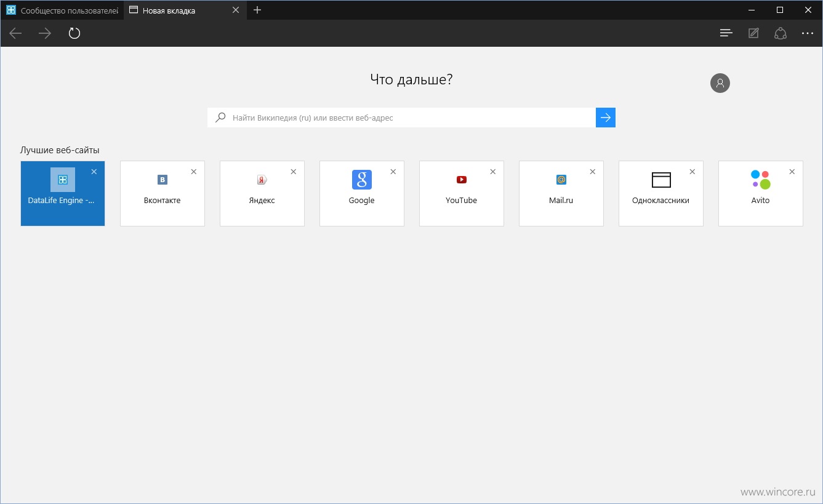
Task: Open the Google tile label
Action: point(362,201)
